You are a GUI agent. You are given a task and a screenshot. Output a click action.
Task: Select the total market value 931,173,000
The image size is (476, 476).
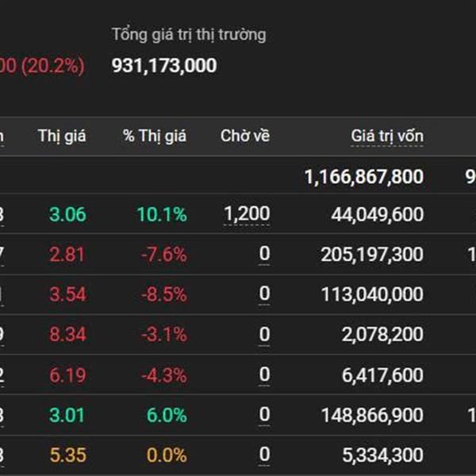coord(164,66)
